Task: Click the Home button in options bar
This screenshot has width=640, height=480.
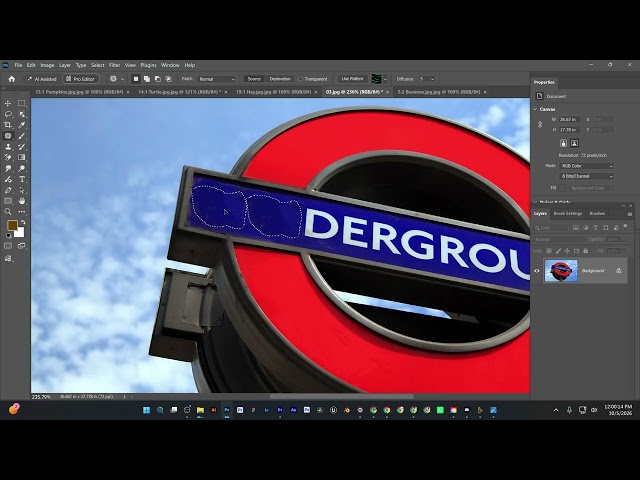Action: pyautogui.click(x=12, y=79)
